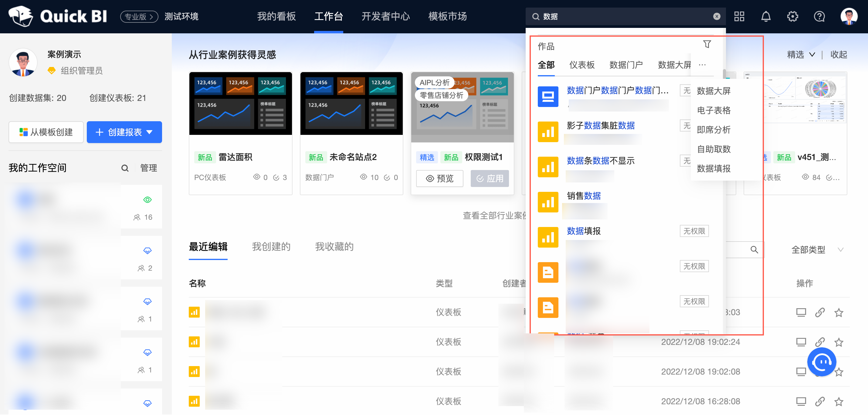This screenshot has height=417, width=868.
Task: Favorite the last 仪表板 row via its star
Action: (x=839, y=401)
